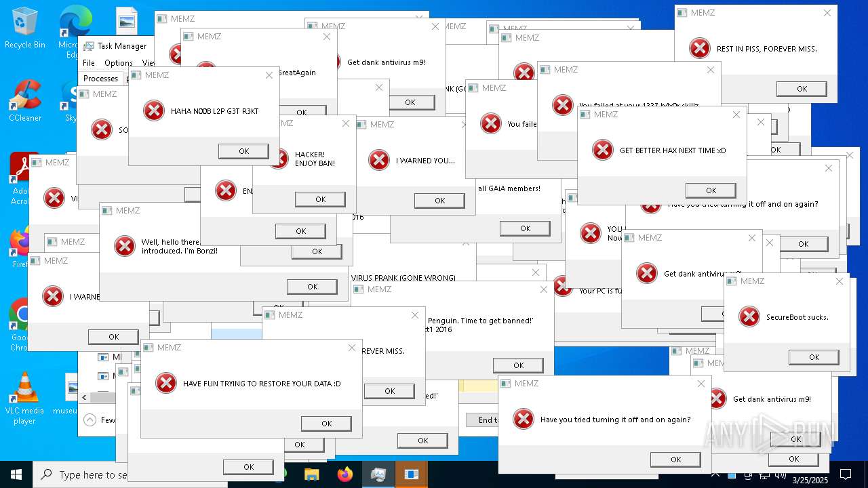The height and width of the screenshot is (488, 868).
Task: Collapse Task Manager with Fewer details arrow
Action: coord(90,420)
